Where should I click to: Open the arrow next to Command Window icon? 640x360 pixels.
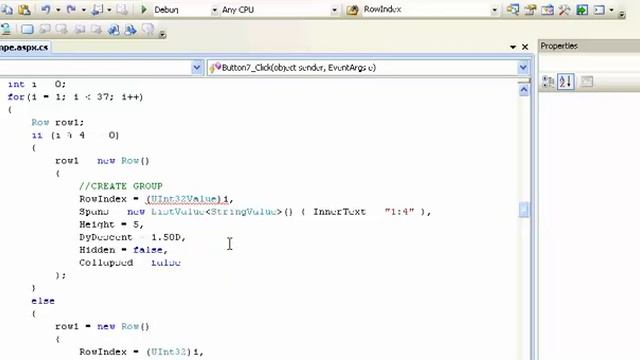[611, 10]
